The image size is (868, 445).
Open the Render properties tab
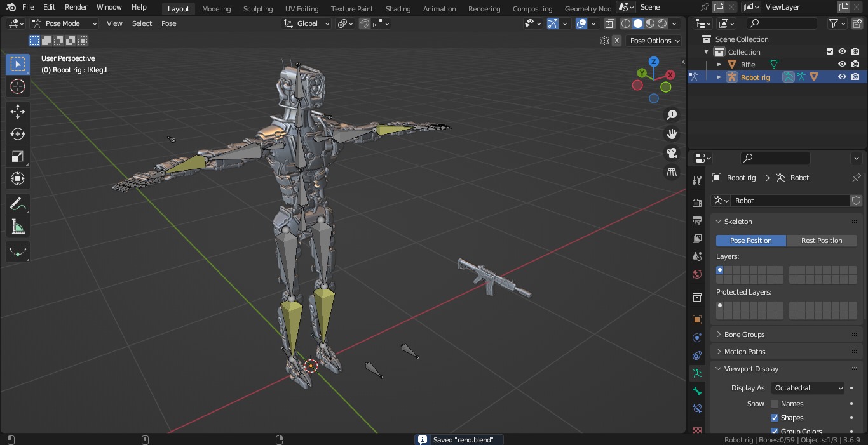(697, 203)
